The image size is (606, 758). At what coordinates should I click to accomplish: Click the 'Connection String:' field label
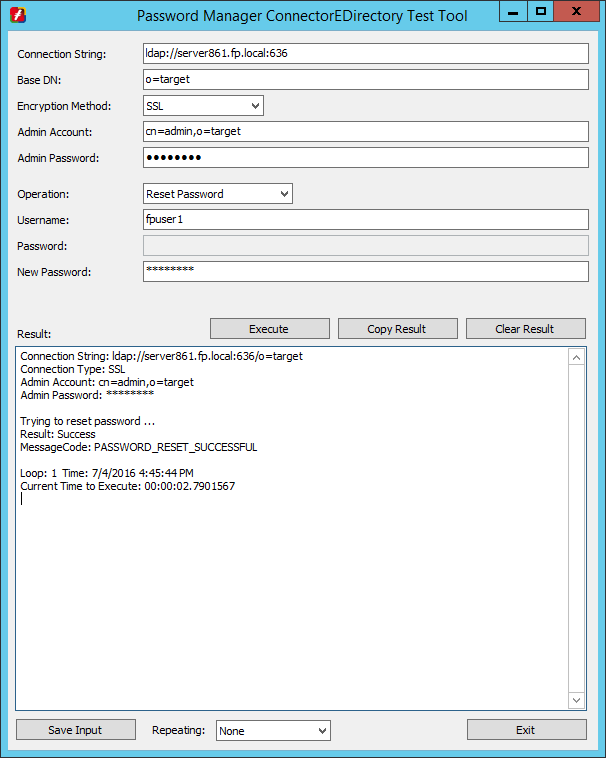coord(62,54)
